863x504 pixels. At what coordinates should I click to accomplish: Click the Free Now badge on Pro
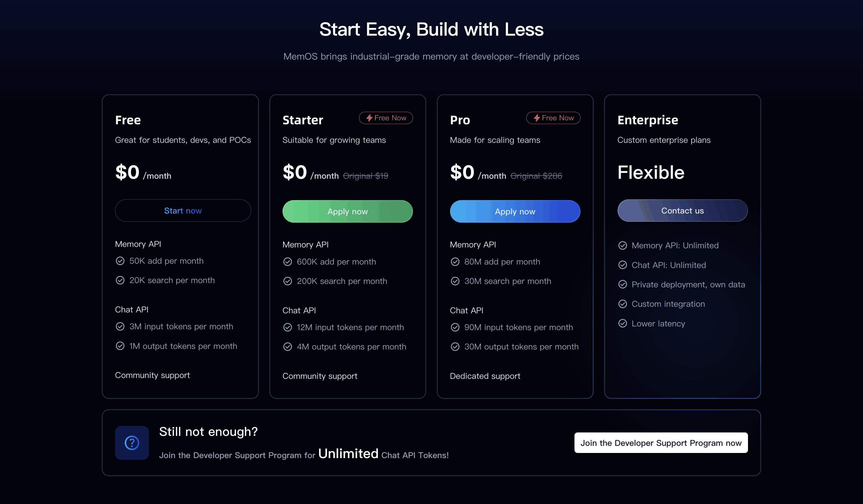click(x=553, y=118)
